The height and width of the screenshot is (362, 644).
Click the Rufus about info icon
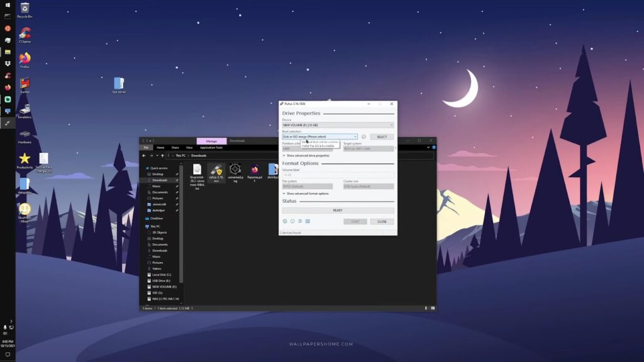point(292,221)
